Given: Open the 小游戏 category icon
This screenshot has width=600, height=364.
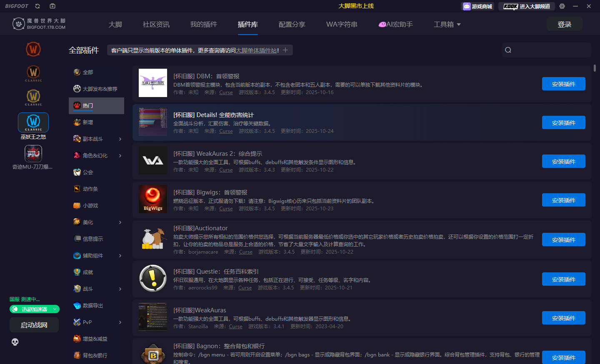Looking at the screenshot, I should 77,205.
